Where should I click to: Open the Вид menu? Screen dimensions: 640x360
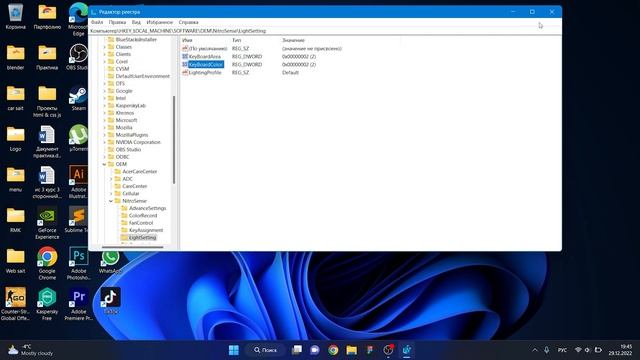[136, 22]
